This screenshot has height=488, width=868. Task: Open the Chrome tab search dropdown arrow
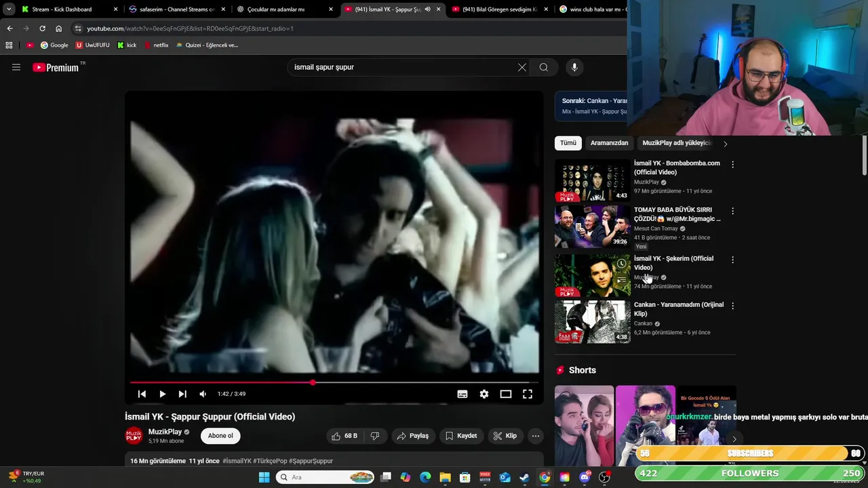point(9,9)
